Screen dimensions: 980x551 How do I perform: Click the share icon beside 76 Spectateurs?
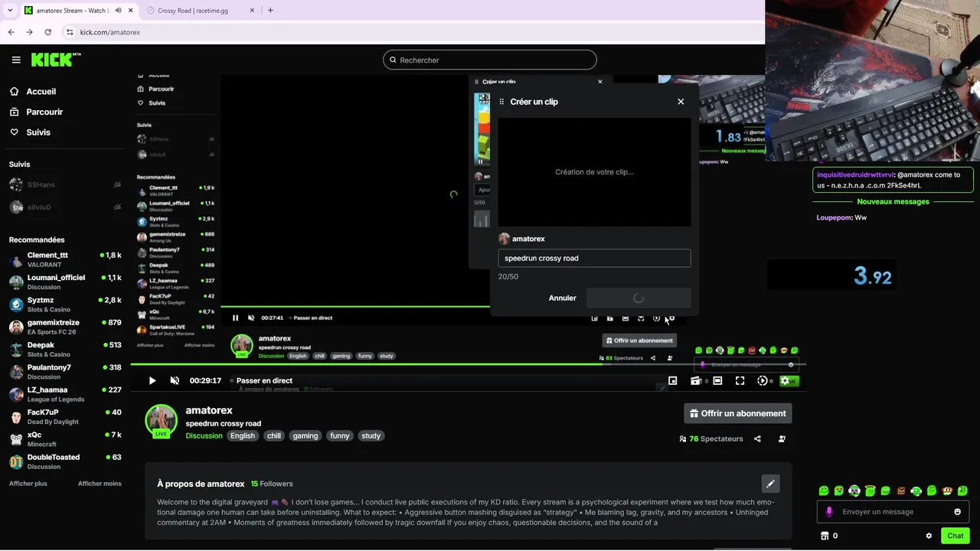(x=757, y=439)
